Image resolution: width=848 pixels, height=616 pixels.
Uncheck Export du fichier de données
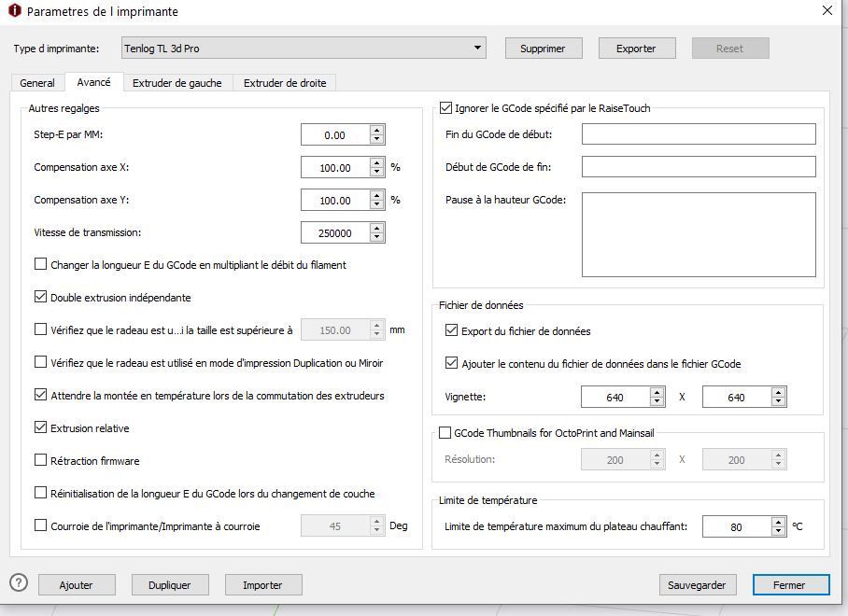click(x=452, y=330)
